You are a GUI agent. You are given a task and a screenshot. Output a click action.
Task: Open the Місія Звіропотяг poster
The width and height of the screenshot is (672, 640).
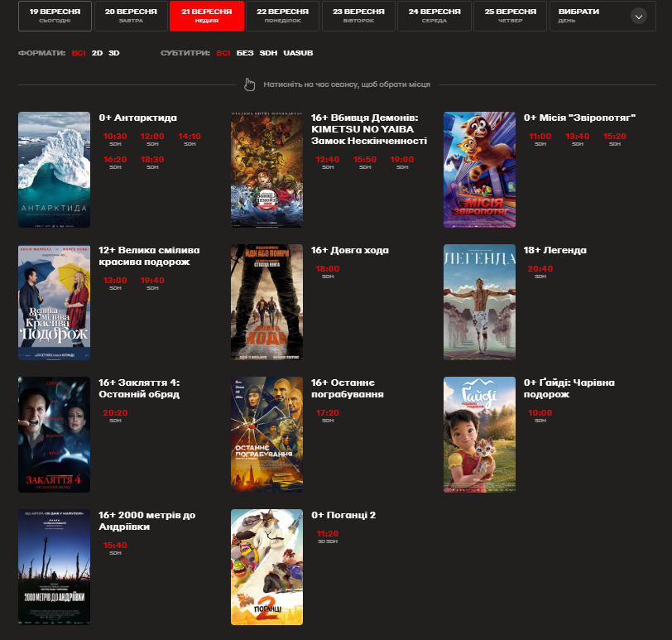479,170
